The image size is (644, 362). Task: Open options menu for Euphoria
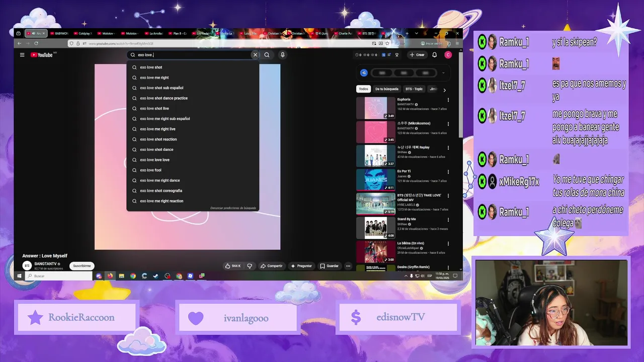[448, 100]
